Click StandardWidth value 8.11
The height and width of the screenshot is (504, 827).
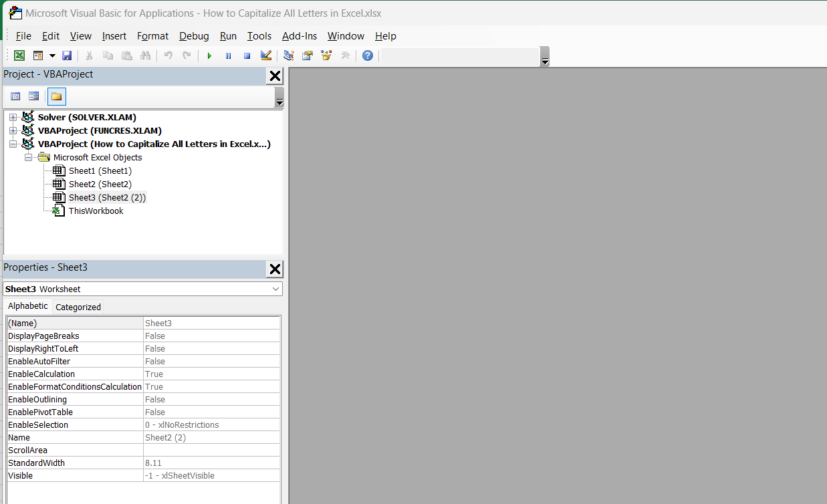(212, 463)
